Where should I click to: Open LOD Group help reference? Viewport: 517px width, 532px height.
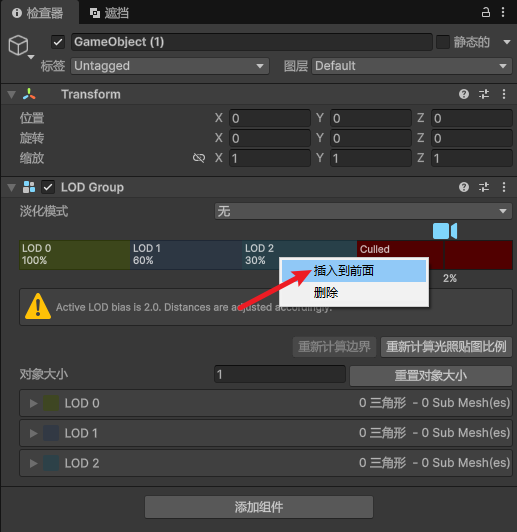point(464,187)
